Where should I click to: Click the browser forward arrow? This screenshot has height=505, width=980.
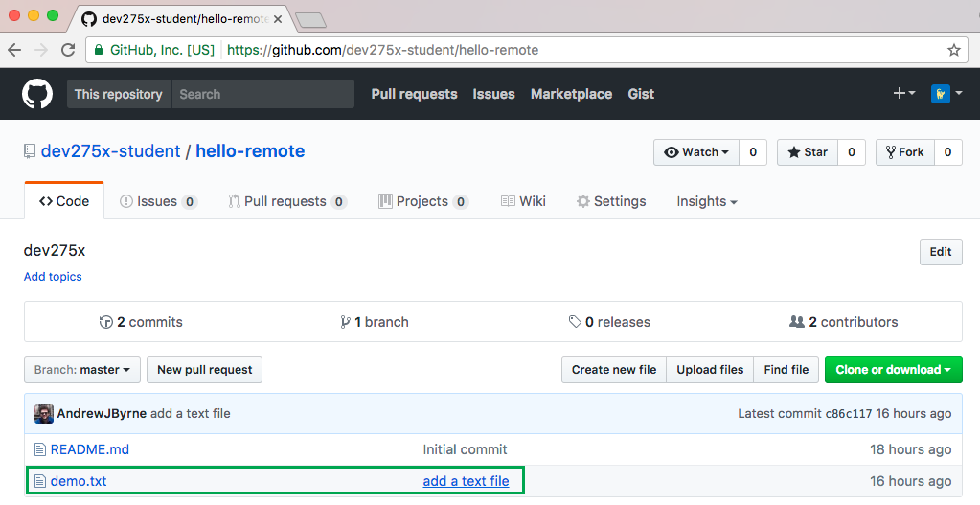[41, 50]
